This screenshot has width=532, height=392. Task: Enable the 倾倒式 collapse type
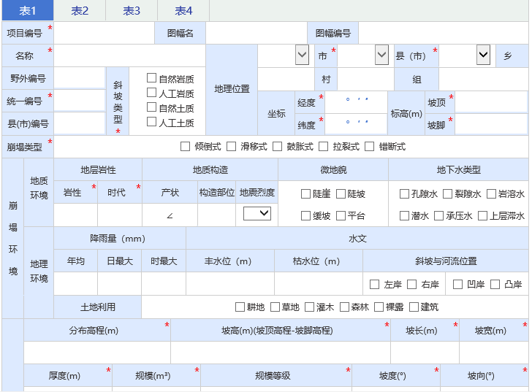pos(186,146)
